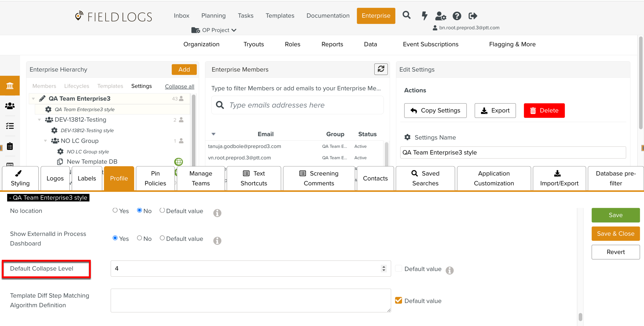644x326 pixels.
Task: Uncheck Default value for Template Diff Algorithm
Action: (399, 300)
